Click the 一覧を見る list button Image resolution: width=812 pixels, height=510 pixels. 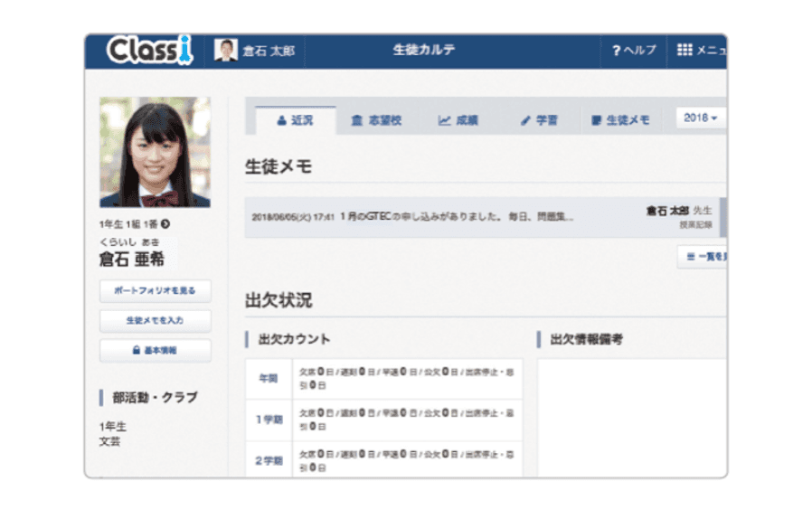[703, 257]
